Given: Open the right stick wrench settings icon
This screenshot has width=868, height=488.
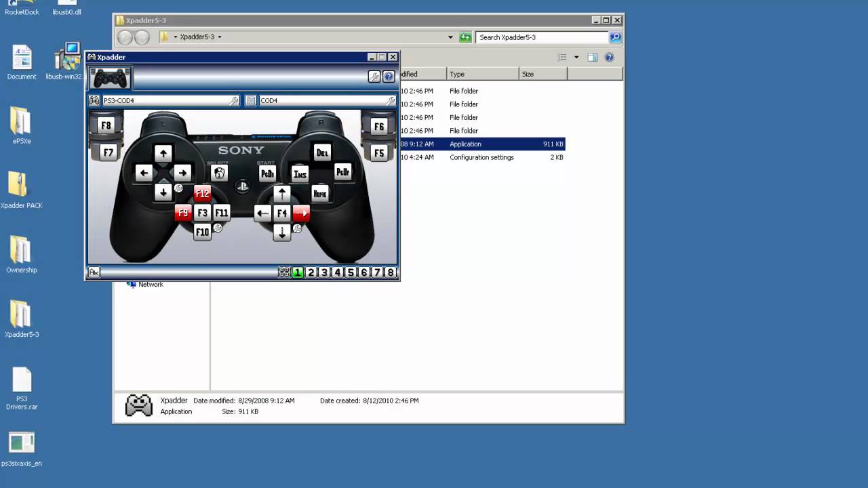Looking at the screenshot, I should (x=297, y=228).
